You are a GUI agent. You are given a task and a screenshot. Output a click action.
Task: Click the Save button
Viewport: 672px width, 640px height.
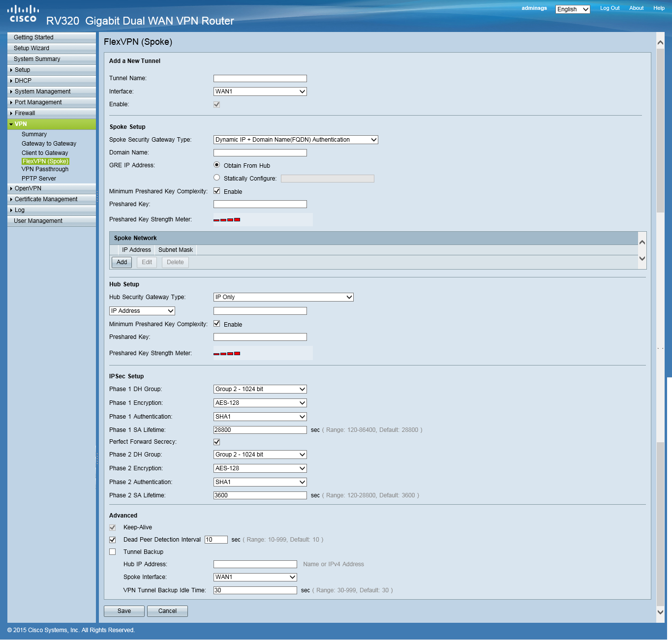124,610
